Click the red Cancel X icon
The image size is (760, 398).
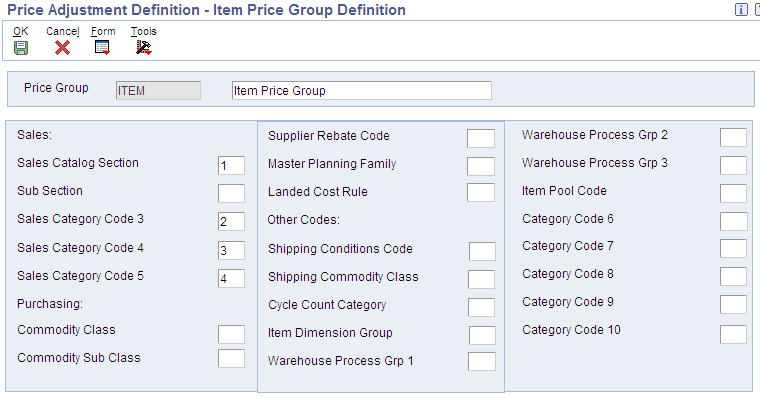63,48
